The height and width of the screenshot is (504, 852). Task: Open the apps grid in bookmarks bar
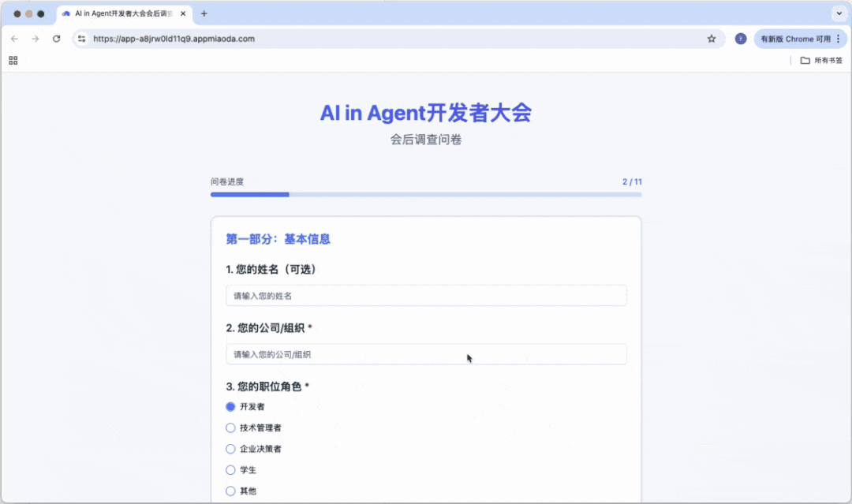13,60
